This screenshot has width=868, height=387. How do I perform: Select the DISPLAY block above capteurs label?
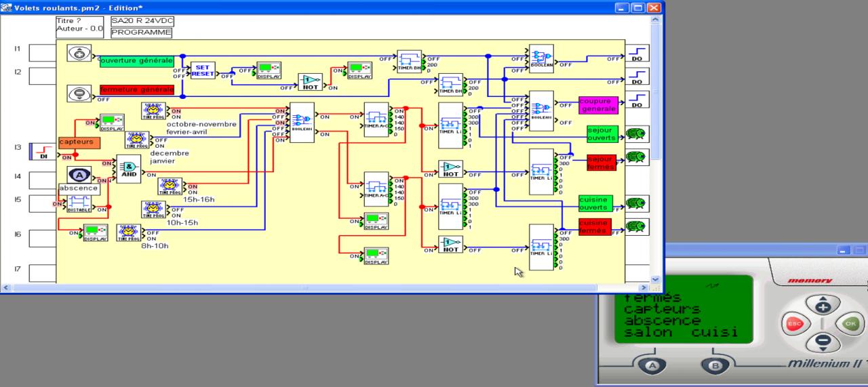click(x=113, y=123)
